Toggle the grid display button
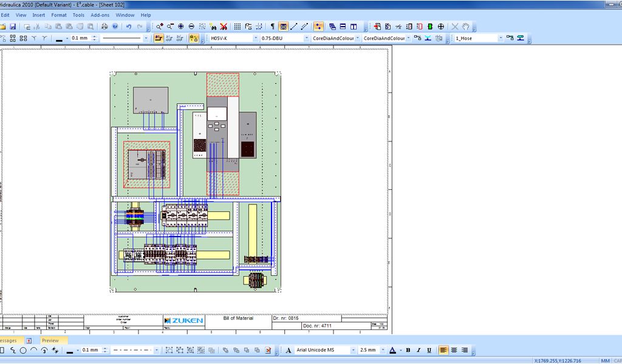 [x=238, y=27]
